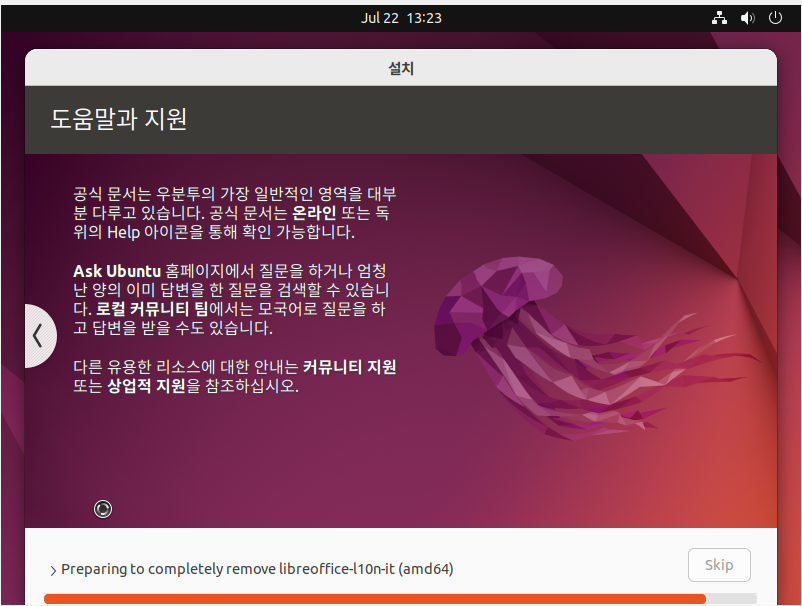The height and width of the screenshot is (606, 802).
Task: Skip the current installation step
Action: pyautogui.click(x=719, y=565)
